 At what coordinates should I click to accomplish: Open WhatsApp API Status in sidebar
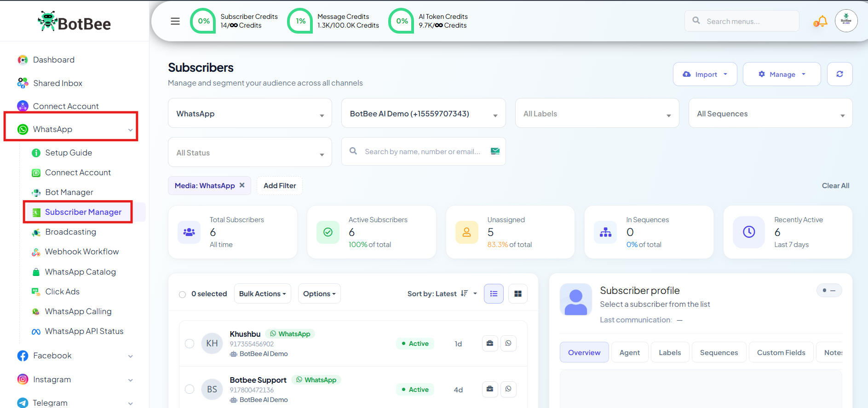click(x=78, y=331)
